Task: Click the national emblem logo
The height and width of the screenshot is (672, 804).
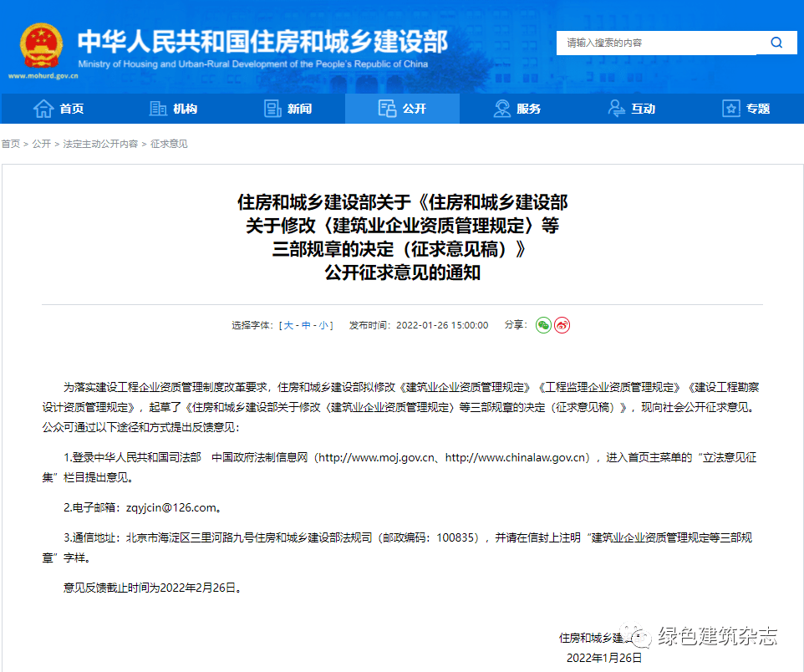Action: [x=42, y=45]
